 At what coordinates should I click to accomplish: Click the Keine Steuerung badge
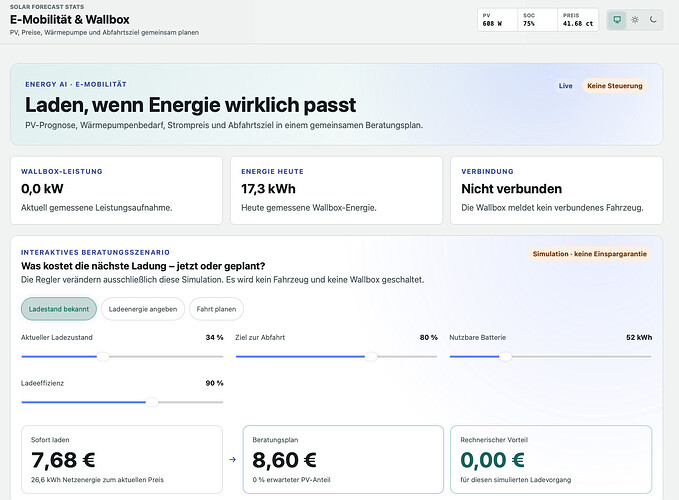point(615,86)
